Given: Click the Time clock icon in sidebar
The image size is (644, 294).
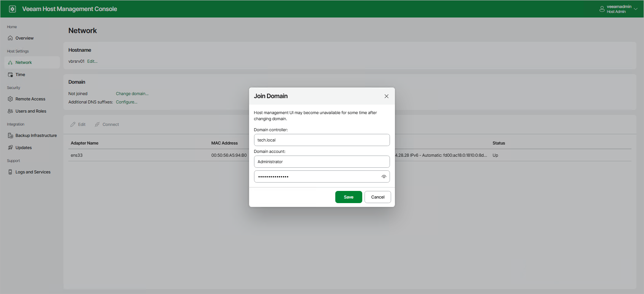Looking at the screenshot, I should [x=10, y=75].
